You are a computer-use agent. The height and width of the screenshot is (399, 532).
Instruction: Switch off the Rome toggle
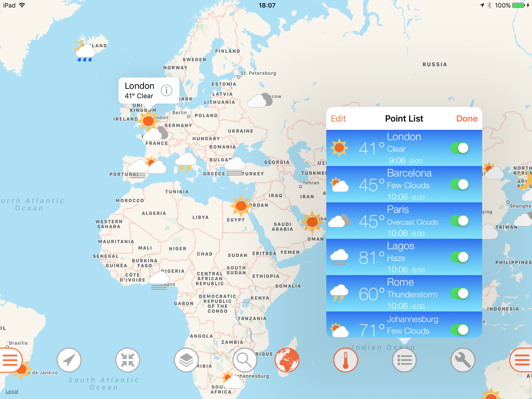459,293
